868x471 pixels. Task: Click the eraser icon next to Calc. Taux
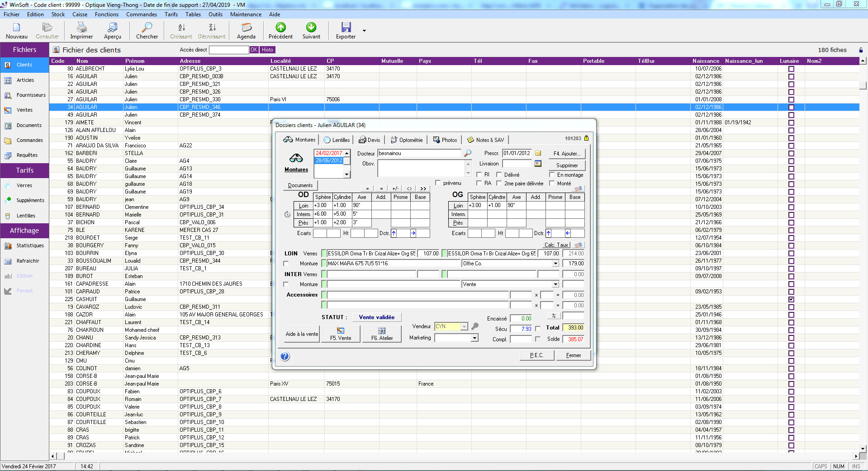coord(578,245)
